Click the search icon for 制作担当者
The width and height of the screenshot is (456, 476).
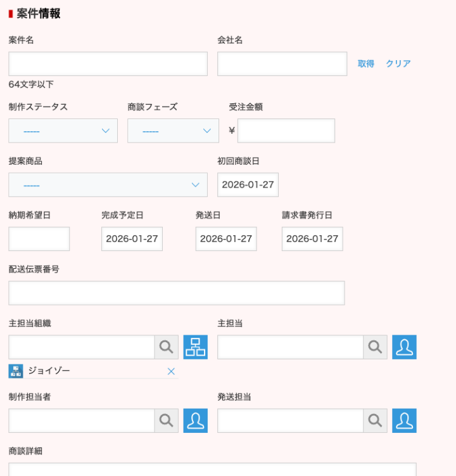point(166,421)
